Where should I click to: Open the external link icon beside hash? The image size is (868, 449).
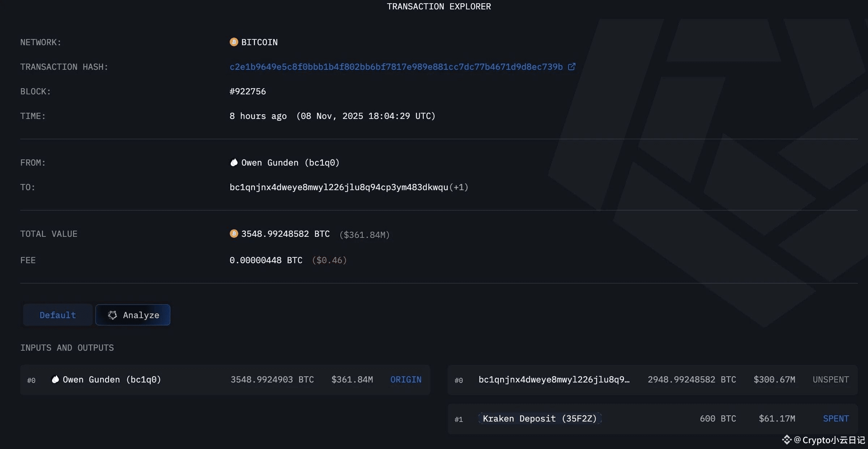tap(571, 67)
